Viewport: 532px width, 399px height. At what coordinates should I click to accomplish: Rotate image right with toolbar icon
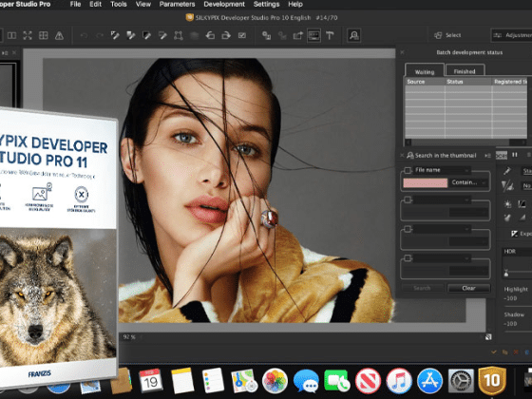point(226,35)
